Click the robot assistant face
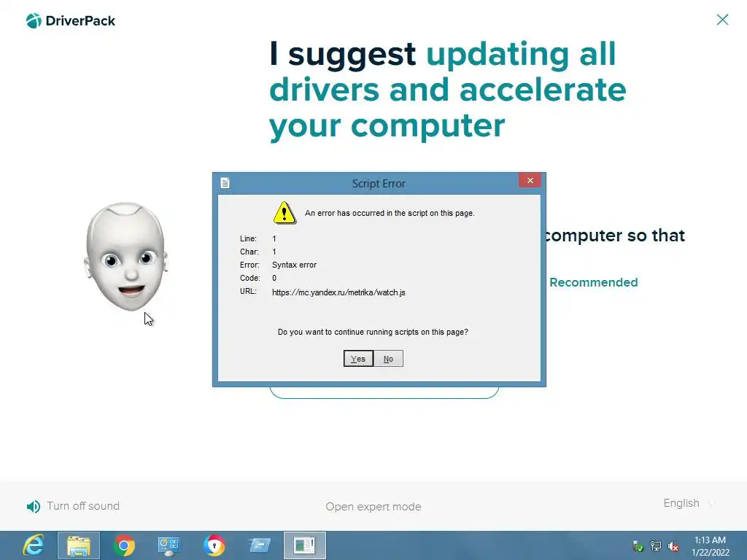Screen dimensions: 747x560 pyautogui.click(x=126, y=256)
